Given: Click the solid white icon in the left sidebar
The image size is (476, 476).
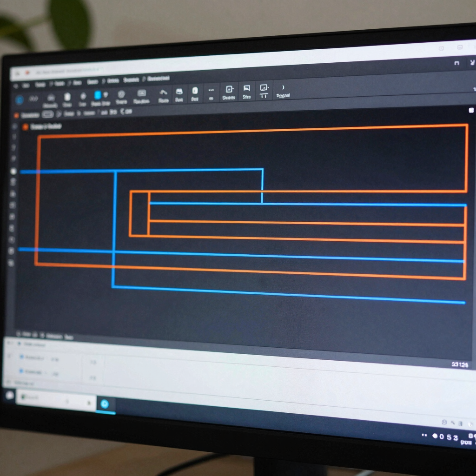Looking at the screenshot, I should click(13, 171).
